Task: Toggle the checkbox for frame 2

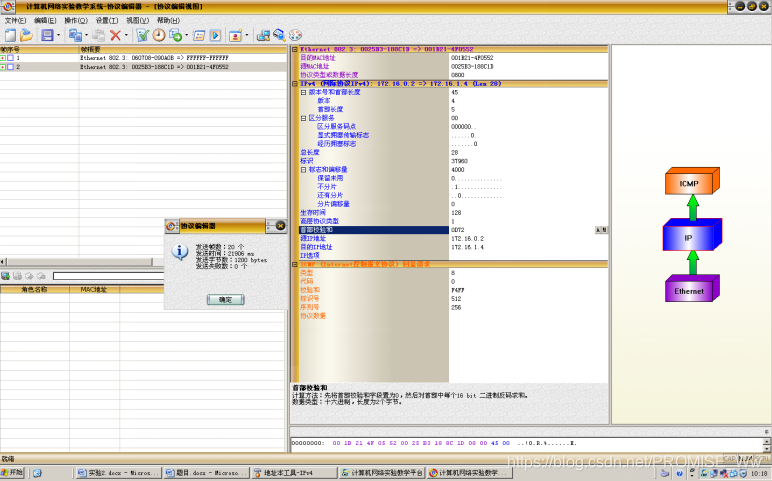Action: coord(10,67)
